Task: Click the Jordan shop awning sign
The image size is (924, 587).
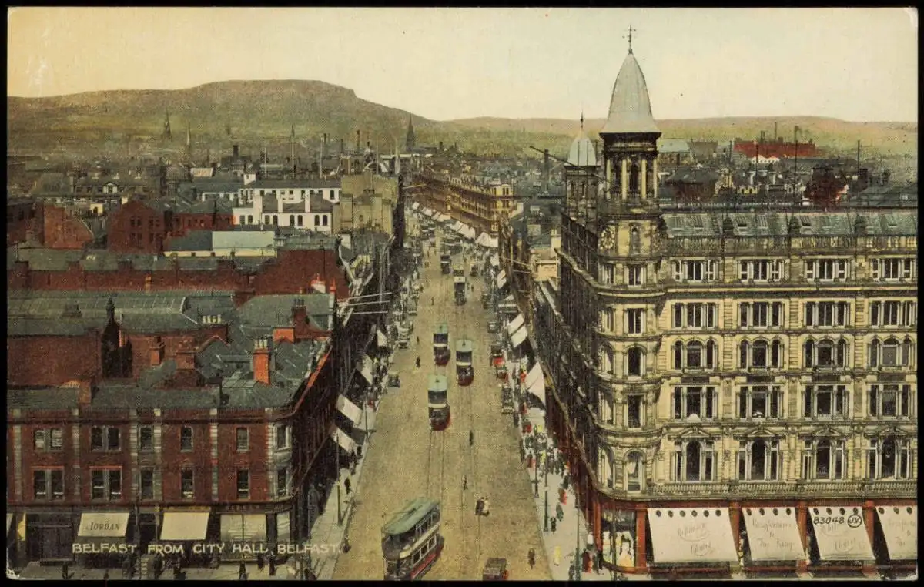Action: 103,525
